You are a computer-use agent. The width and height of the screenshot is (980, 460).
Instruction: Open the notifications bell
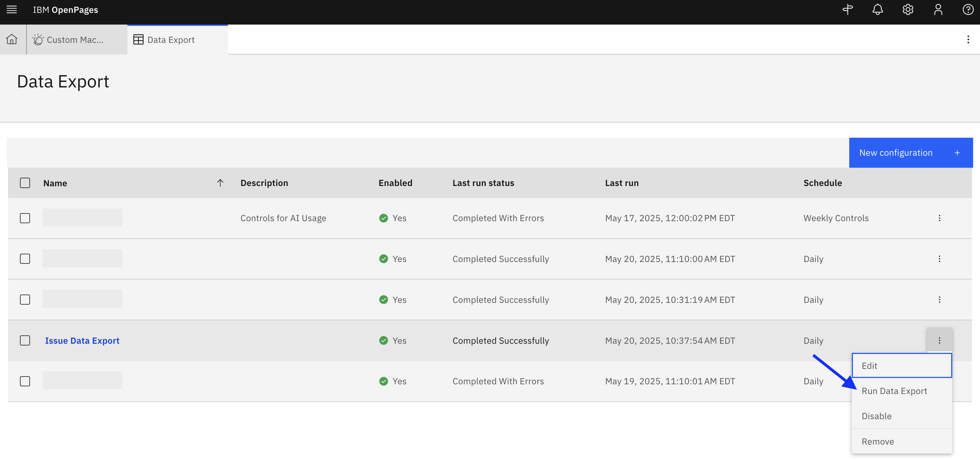(x=877, y=9)
